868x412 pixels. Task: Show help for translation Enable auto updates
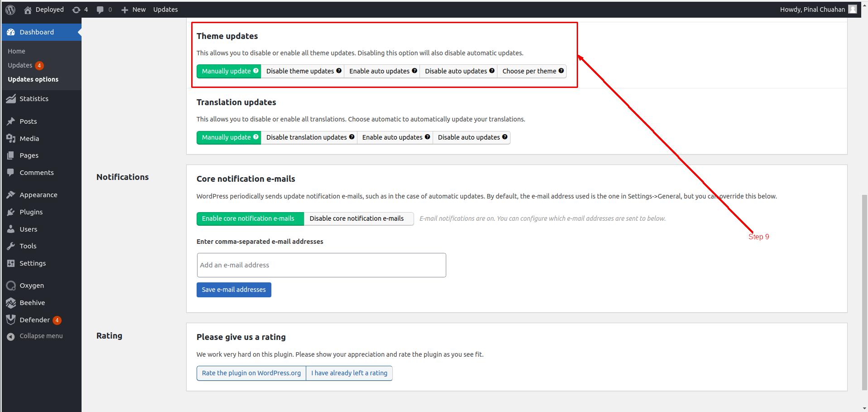[x=427, y=137]
